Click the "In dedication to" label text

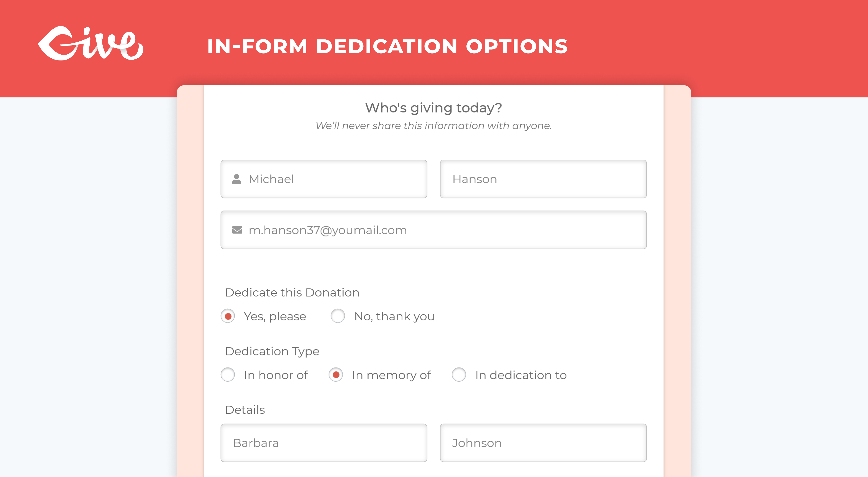(521, 375)
